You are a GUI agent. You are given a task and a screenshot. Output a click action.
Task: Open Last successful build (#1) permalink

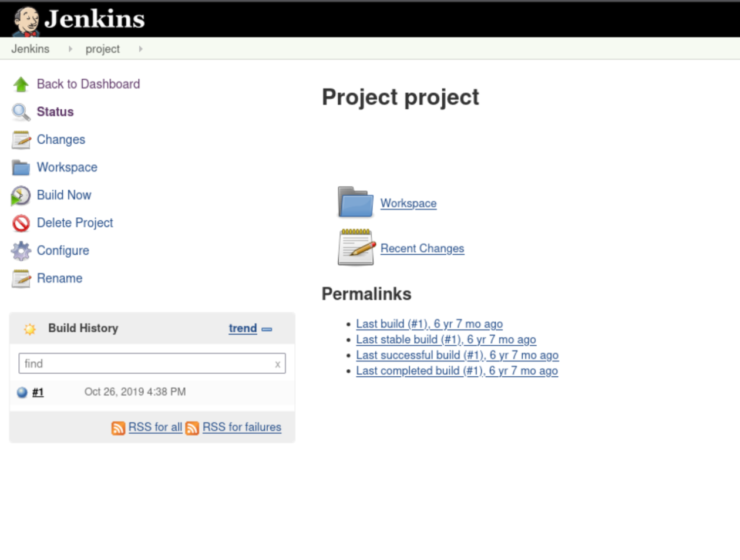point(458,355)
